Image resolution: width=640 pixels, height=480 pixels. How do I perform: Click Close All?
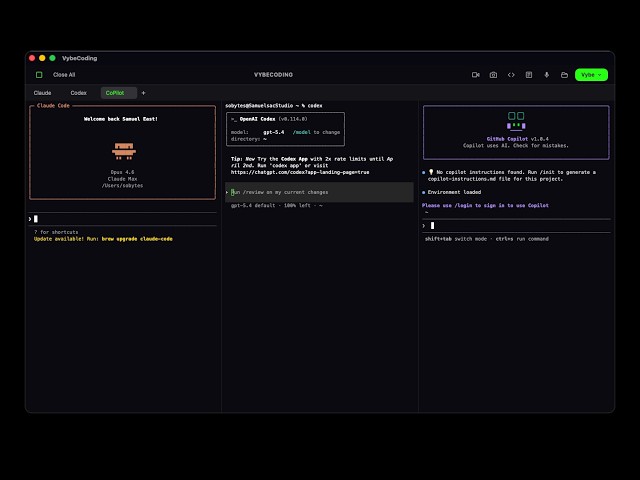64,75
